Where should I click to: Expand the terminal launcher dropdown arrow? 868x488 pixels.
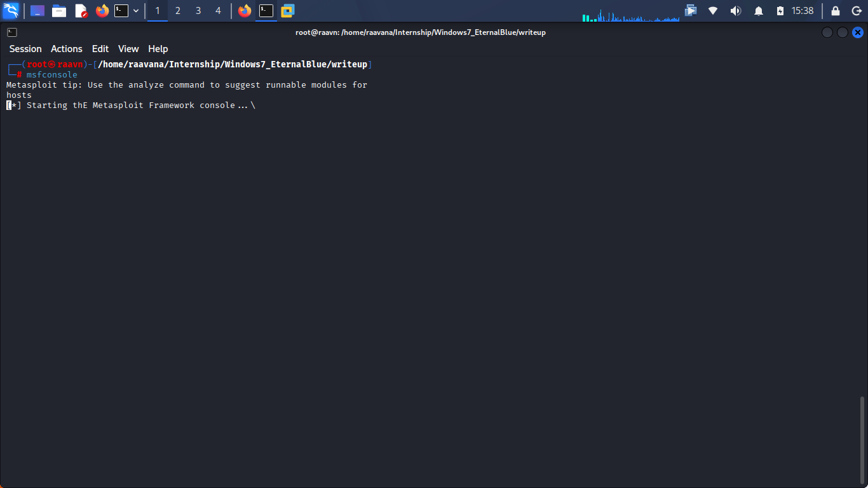(x=135, y=11)
